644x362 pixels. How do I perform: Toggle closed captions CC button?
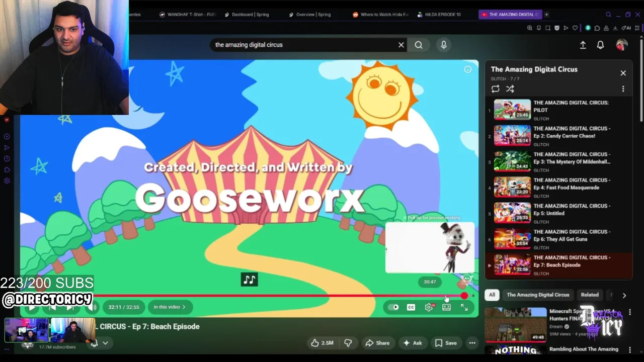point(411,307)
